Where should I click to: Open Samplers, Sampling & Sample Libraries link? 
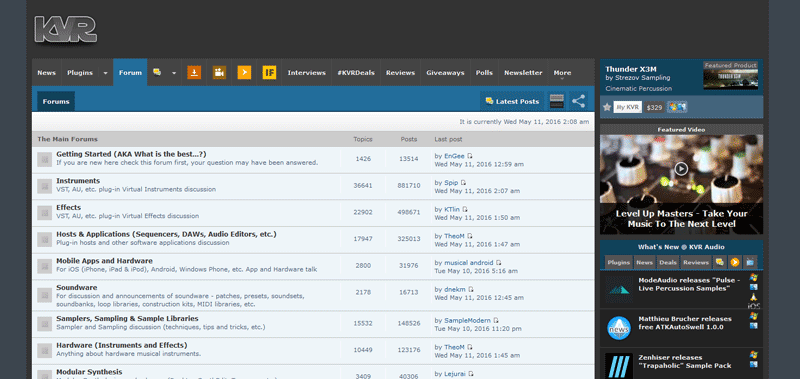tap(127, 318)
